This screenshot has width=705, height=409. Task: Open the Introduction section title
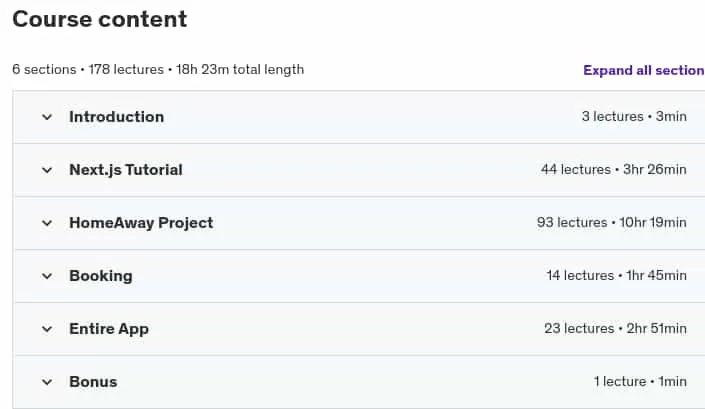[116, 117]
